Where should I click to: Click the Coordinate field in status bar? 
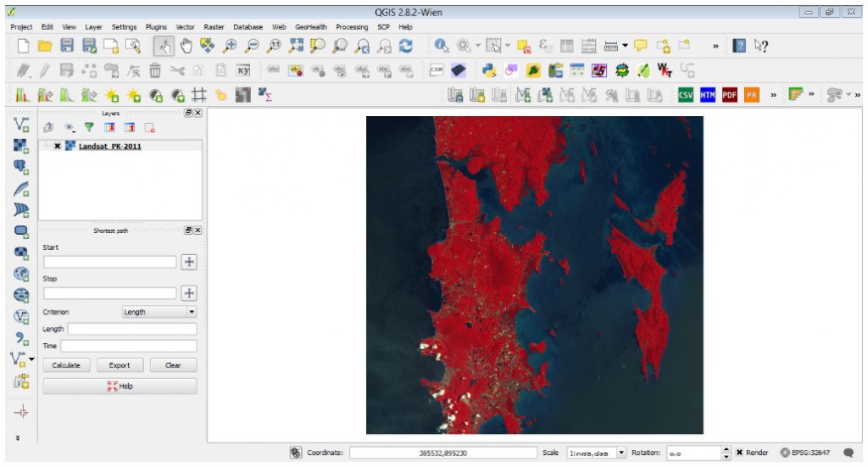point(442,453)
